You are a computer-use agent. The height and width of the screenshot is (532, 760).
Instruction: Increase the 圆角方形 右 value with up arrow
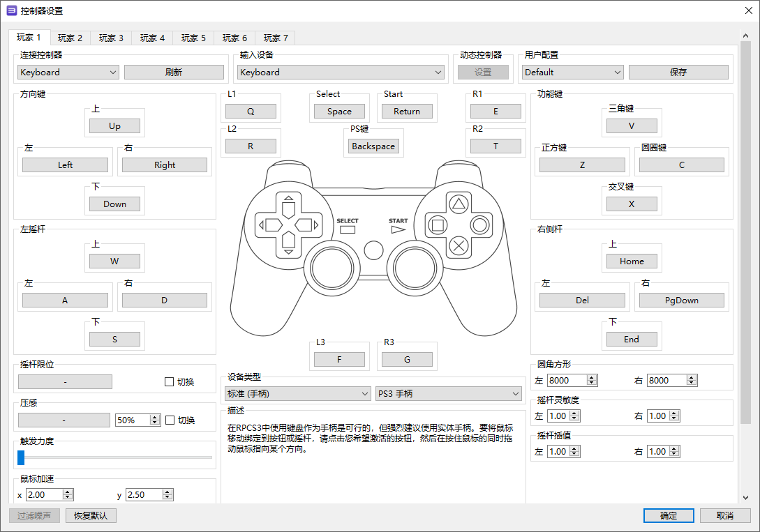(x=692, y=378)
